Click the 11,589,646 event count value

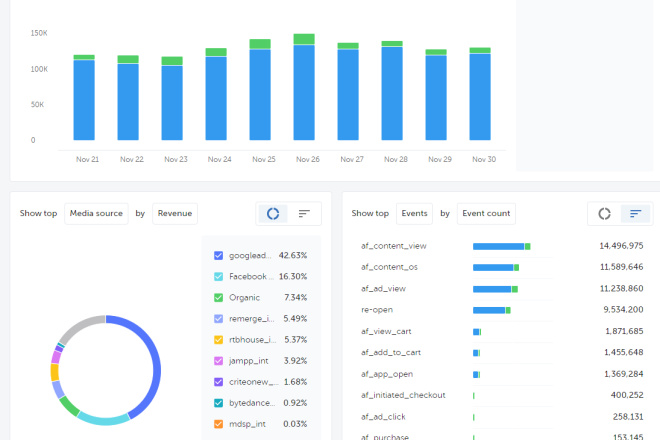coord(621,267)
